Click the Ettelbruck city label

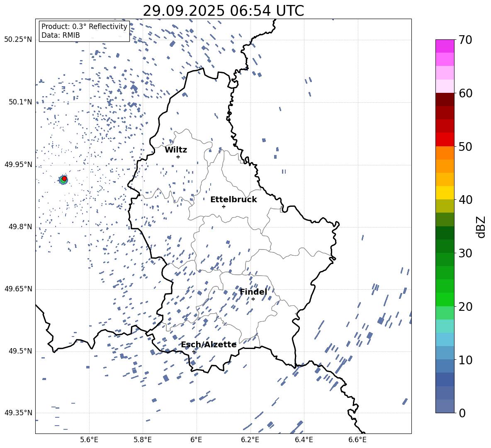233,200
